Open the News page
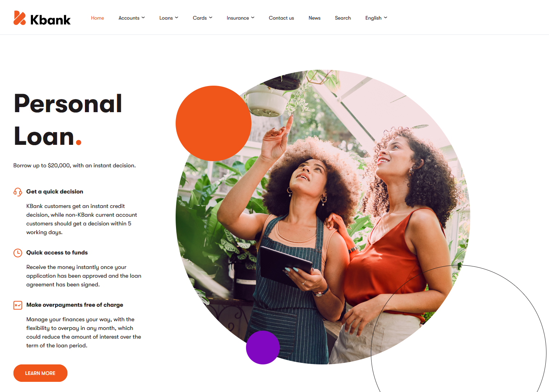Viewport: 549px width, 392px height. [315, 18]
